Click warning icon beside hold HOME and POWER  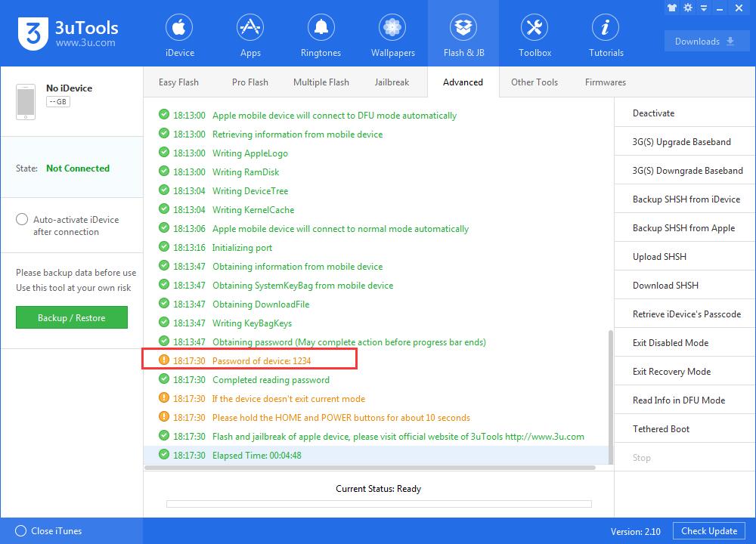(x=164, y=417)
